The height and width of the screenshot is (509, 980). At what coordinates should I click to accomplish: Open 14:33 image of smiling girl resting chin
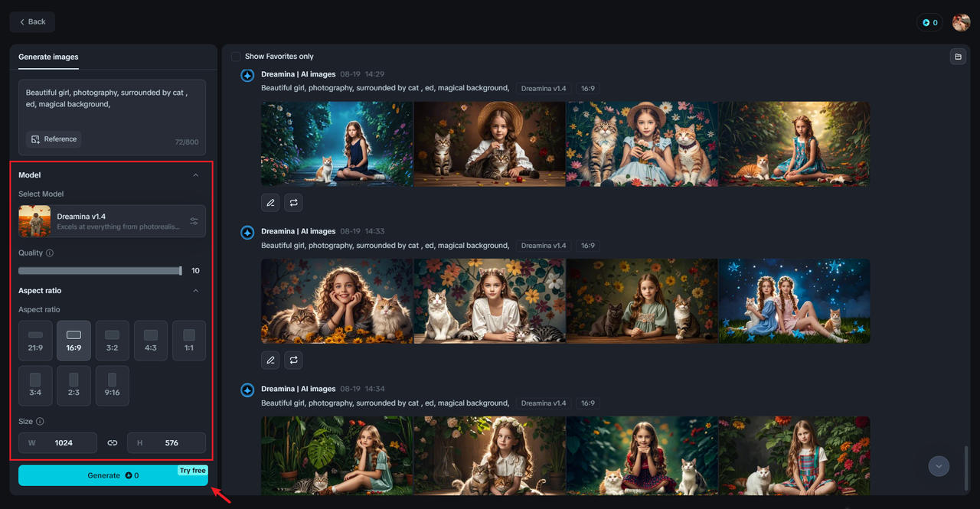(337, 301)
